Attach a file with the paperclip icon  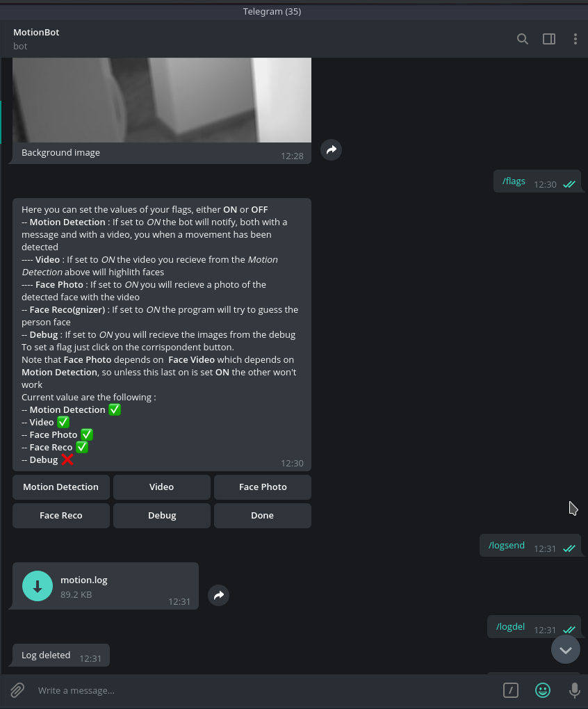click(17, 690)
